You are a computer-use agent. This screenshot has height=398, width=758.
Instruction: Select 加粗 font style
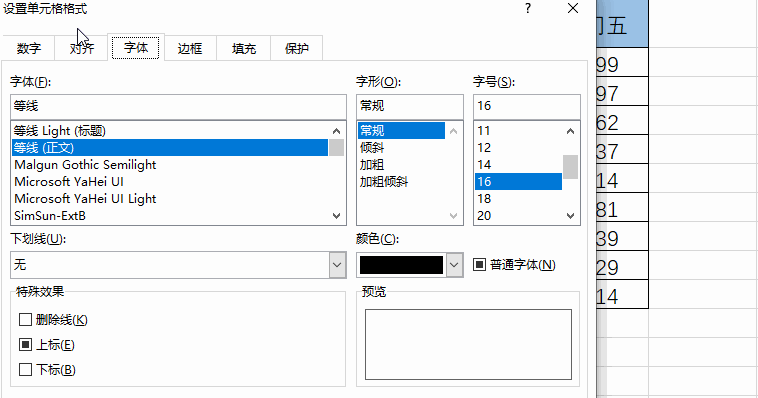point(401,164)
